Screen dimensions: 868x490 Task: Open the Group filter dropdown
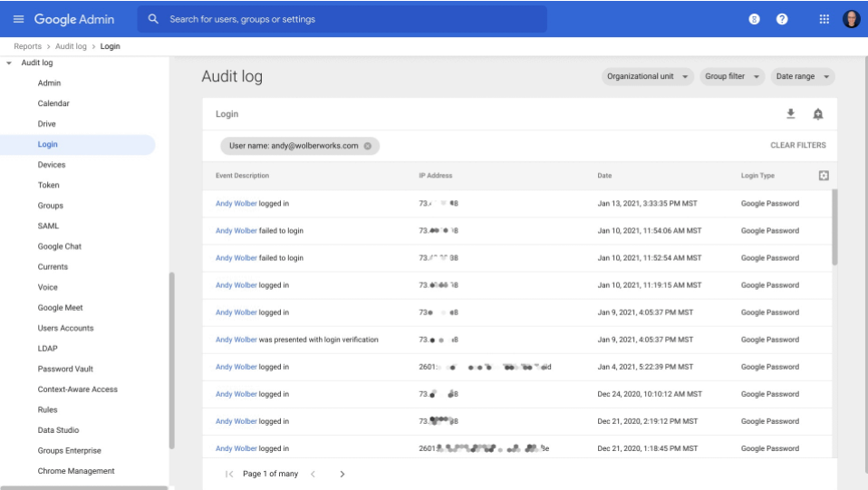point(731,77)
